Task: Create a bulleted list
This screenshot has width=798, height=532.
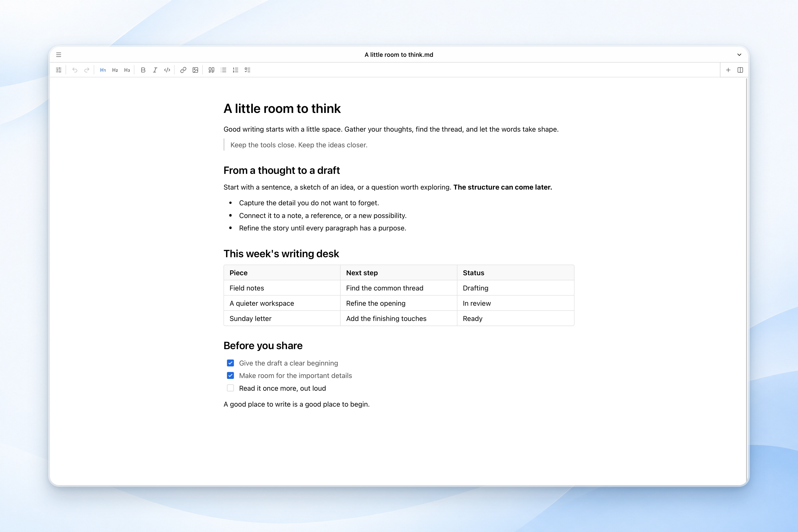Action: pos(223,70)
